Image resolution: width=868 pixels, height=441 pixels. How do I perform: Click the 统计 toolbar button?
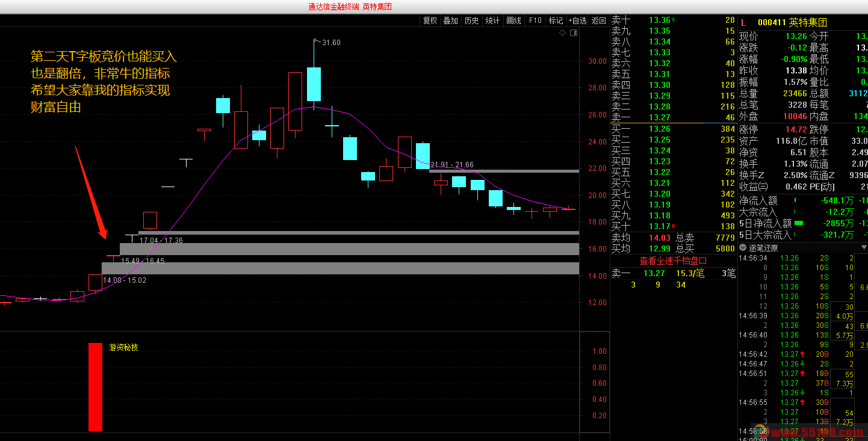492,20
